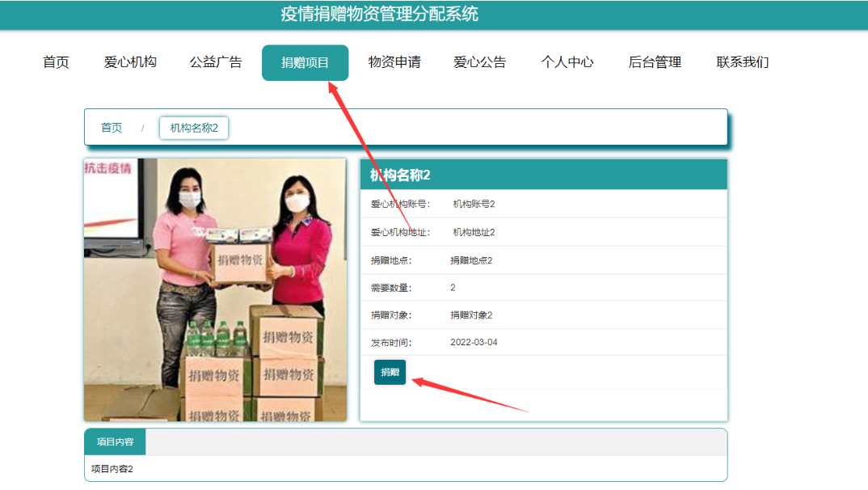The width and height of the screenshot is (868, 490).
Task: Select the 机构账号2 value text
Action: pyautogui.click(x=474, y=205)
